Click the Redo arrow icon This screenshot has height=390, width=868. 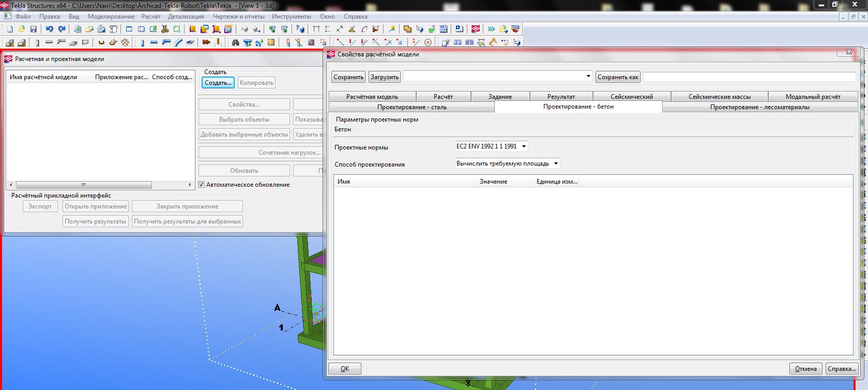click(62, 29)
